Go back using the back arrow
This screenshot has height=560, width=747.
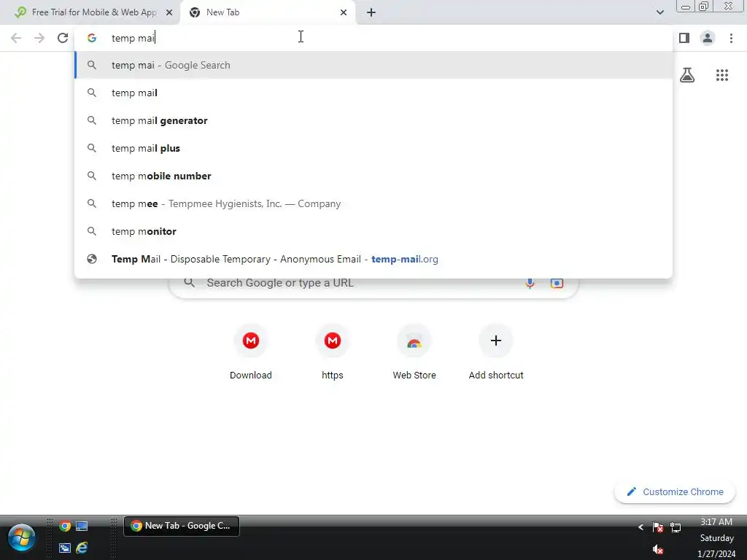click(x=16, y=38)
